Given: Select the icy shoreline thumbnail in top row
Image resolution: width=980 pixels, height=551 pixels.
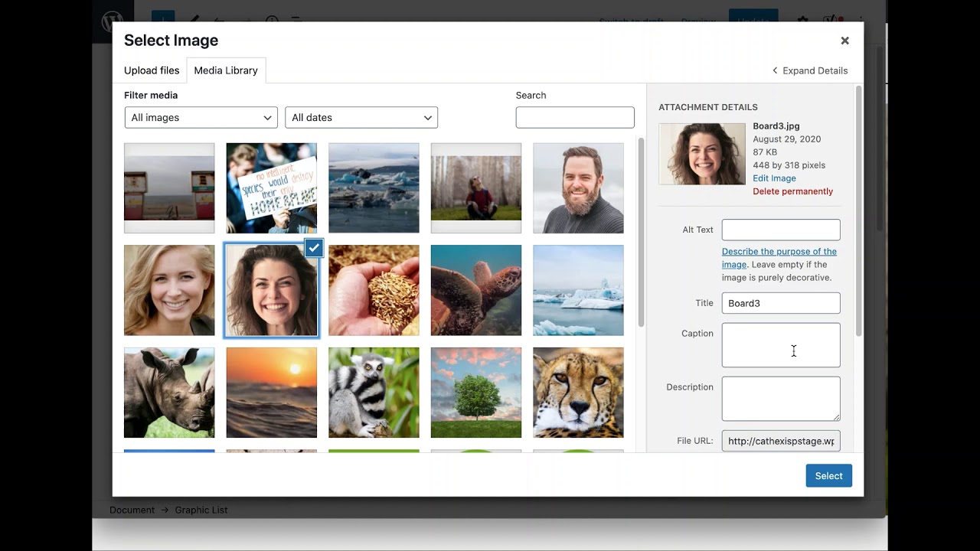Looking at the screenshot, I should 374,188.
